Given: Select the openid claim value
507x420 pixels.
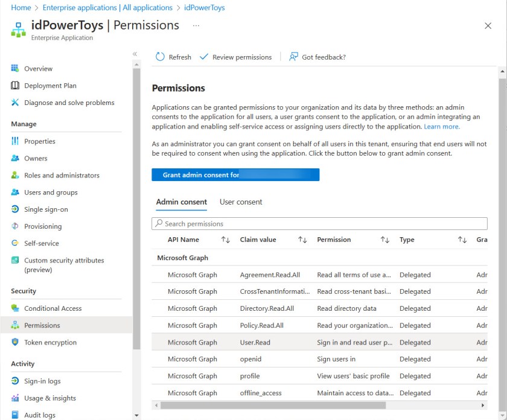Looking at the screenshot, I should pos(250,359).
